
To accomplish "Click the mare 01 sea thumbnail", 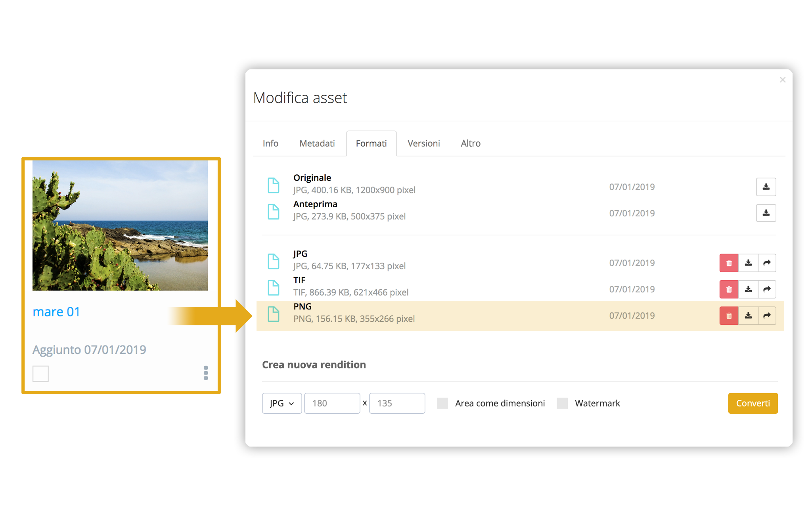I will (120, 225).
